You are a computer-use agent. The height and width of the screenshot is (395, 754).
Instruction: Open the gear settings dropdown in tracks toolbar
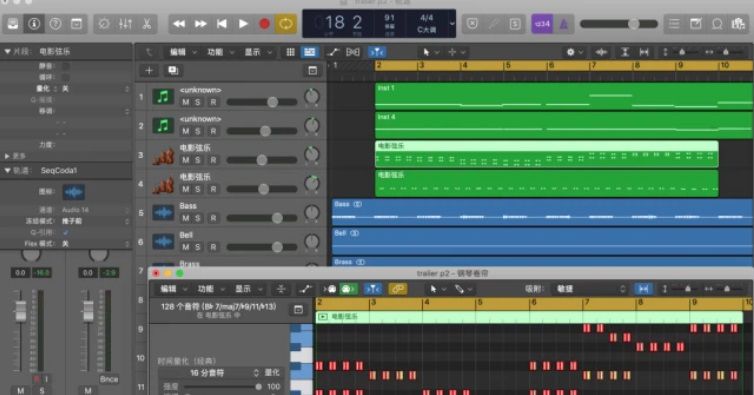click(x=575, y=52)
